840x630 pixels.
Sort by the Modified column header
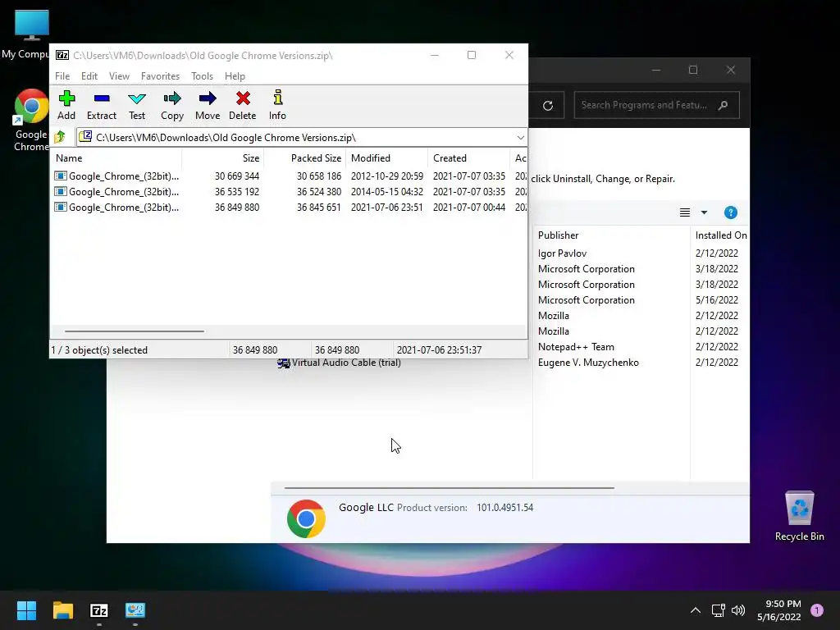(387, 158)
